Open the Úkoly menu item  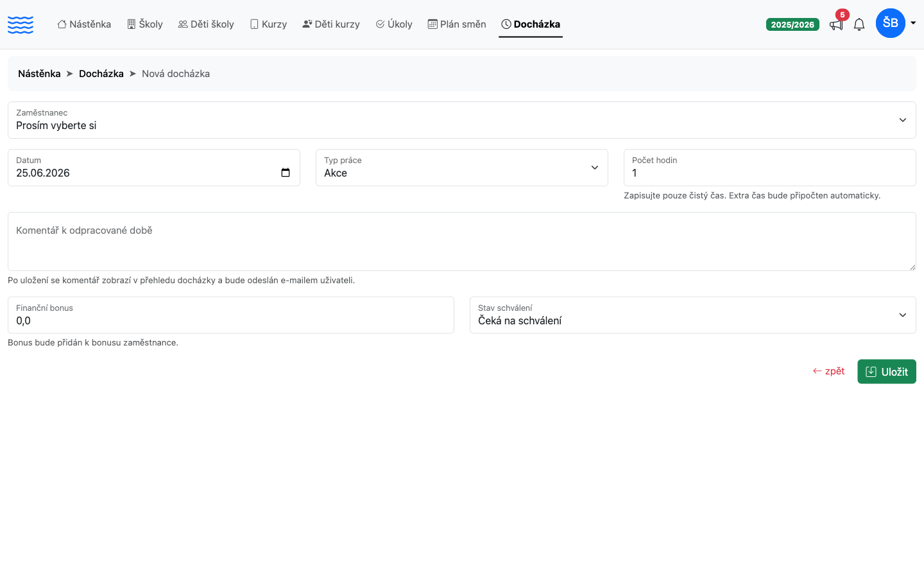click(x=394, y=24)
